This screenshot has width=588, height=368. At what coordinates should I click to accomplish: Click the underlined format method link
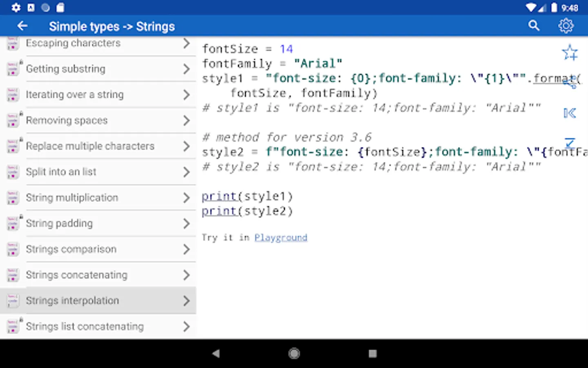(x=555, y=78)
